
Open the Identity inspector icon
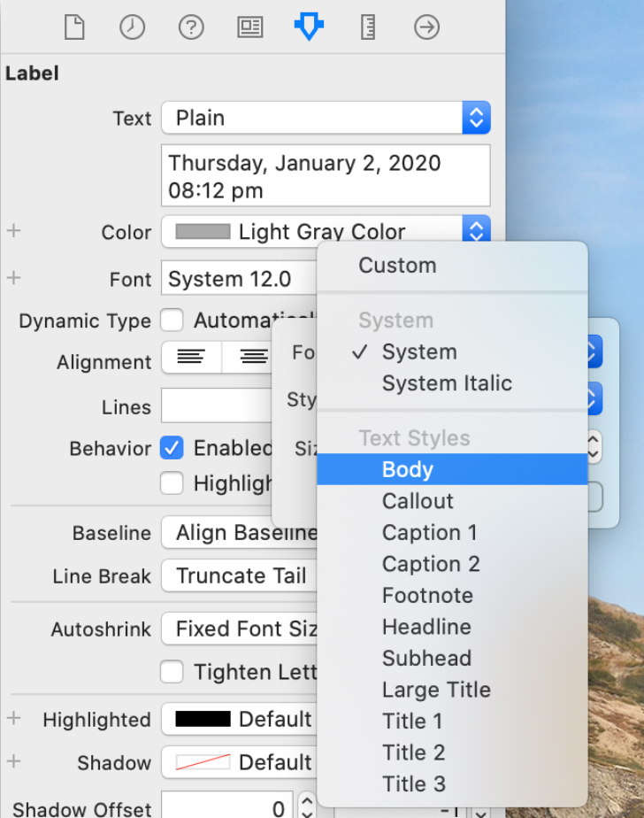249,27
